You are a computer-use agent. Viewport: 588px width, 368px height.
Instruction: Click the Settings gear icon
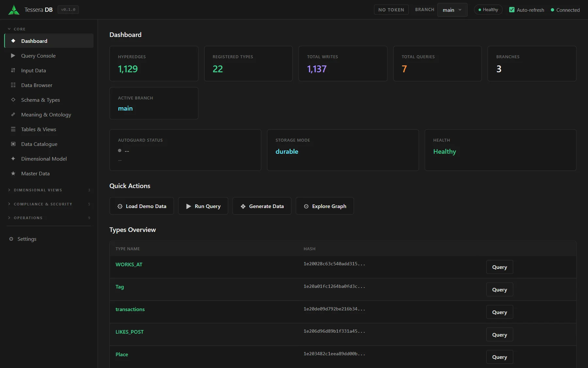coord(11,239)
